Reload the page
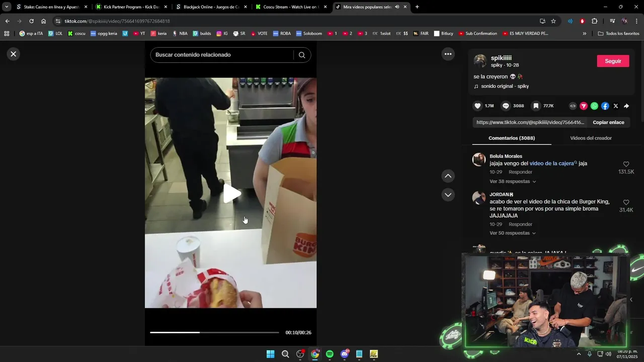The height and width of the screenshot is (362, 644). tap(31, 21)
